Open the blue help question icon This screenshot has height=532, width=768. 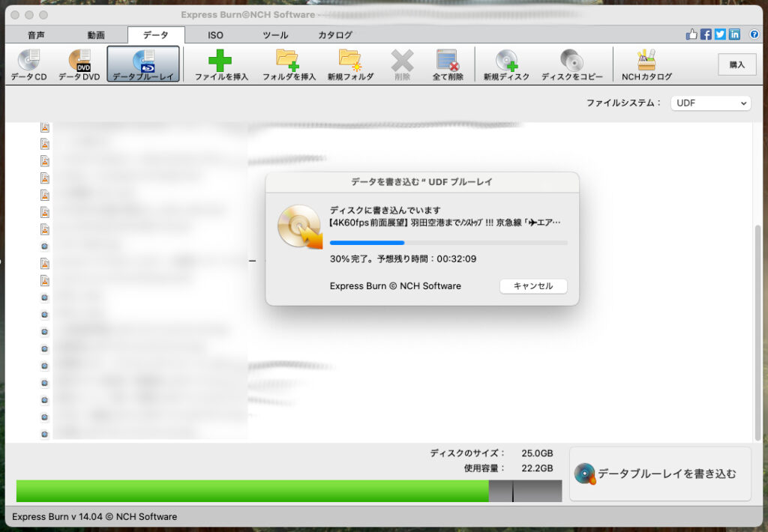tap(754, 34)
